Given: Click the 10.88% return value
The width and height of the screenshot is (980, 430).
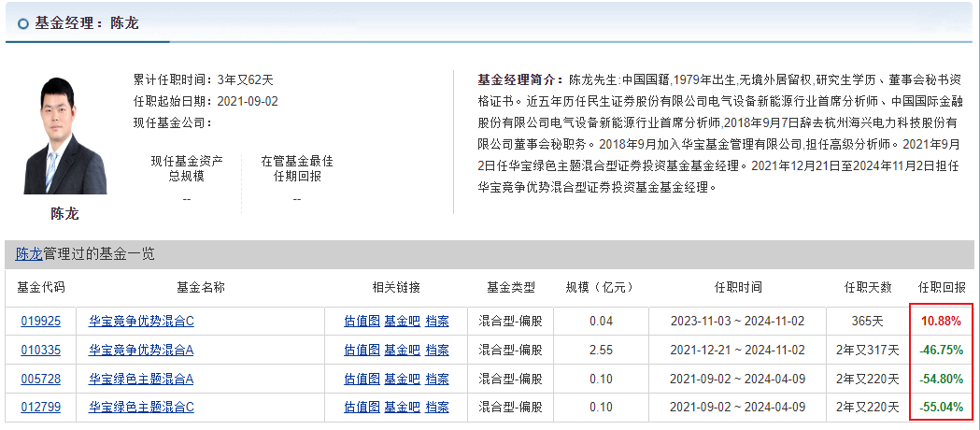Looking at the screenshot, I should pos(941,321).
